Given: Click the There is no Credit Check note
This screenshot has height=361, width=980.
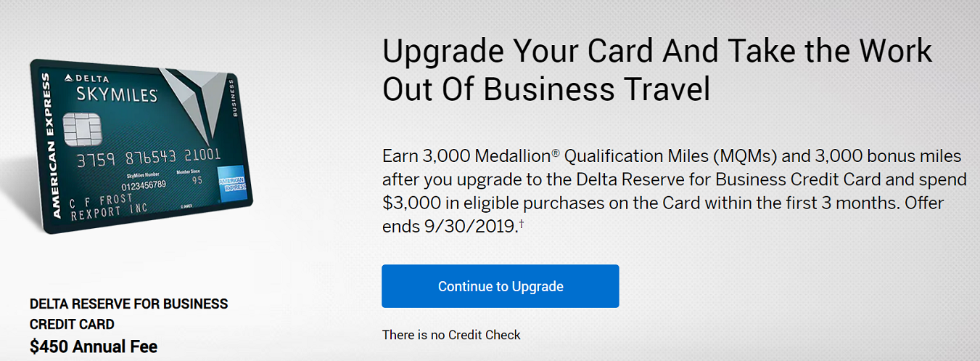Looking at the screenshot, I should (451, 335).
